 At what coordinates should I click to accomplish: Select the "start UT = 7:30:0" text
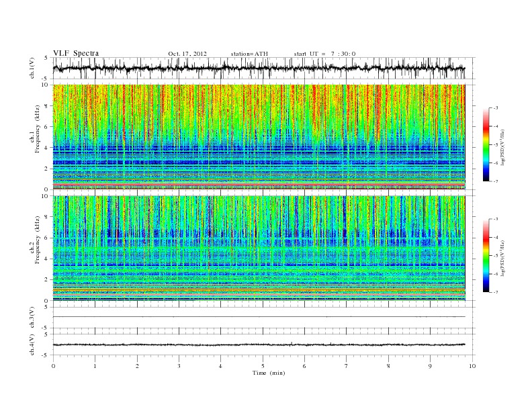pyautogui.click(x=324, y=54)
